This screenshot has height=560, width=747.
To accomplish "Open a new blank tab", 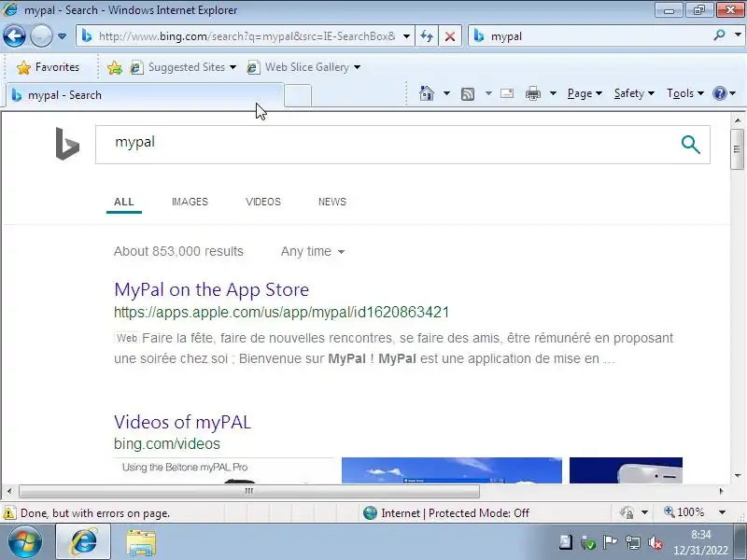I will 298,96.
